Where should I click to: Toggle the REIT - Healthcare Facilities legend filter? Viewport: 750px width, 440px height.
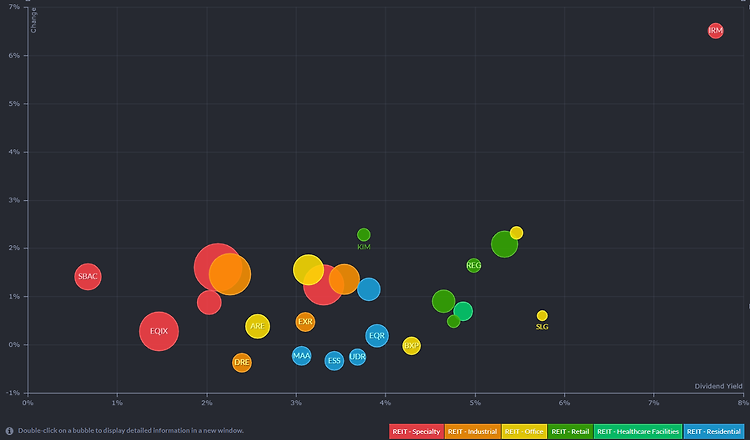[x=638, y=431]
